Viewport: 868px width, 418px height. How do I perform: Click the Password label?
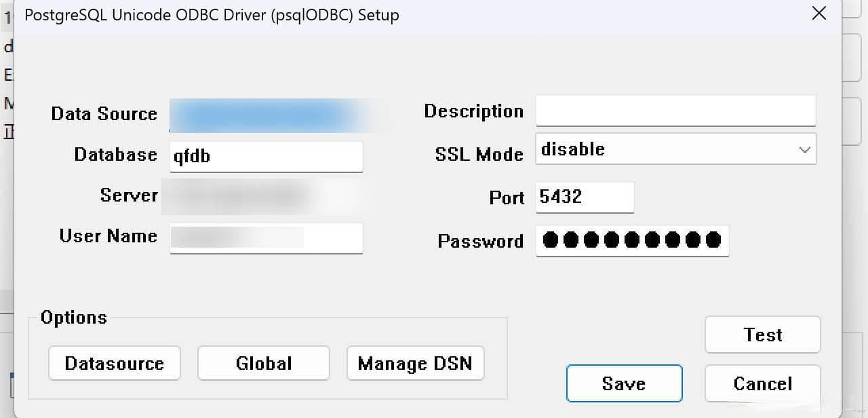click(481, 242)
